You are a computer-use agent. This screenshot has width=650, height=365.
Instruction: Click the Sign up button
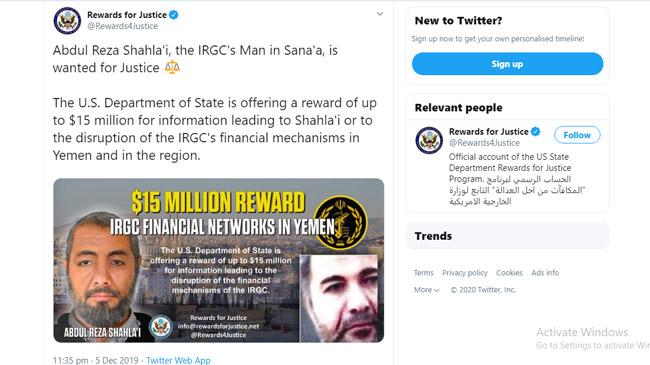[x=507, y=64]
